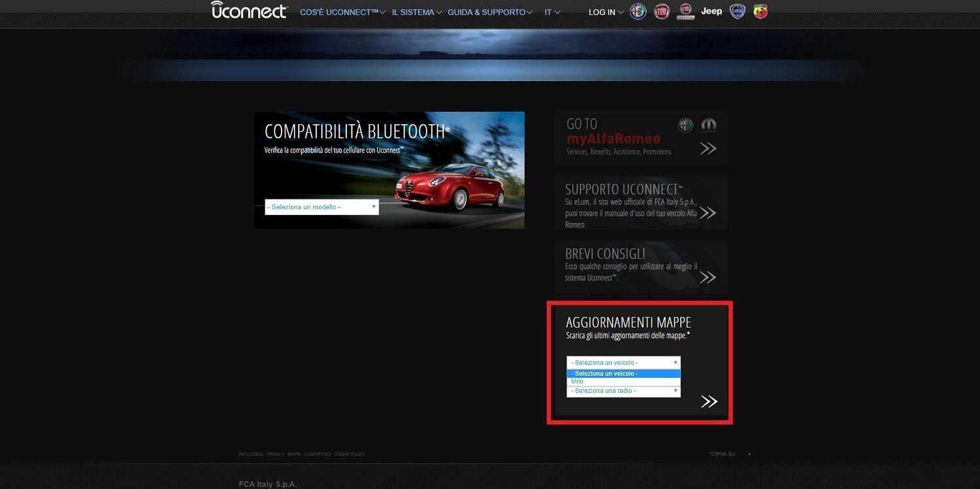This screenshot has height=489, width=980.
Task: Click the Brevi Consigli heading
Action: point(605,254)
